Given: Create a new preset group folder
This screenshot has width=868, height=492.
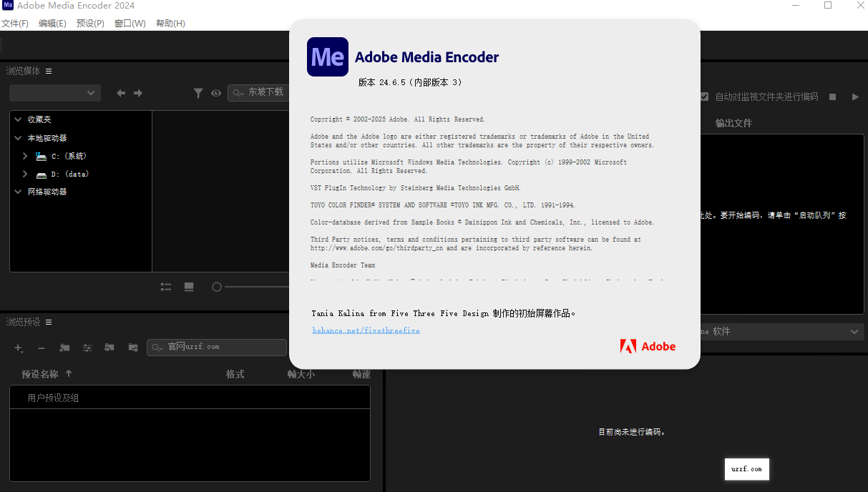Looking at the screenshot, I should (64, 348).
